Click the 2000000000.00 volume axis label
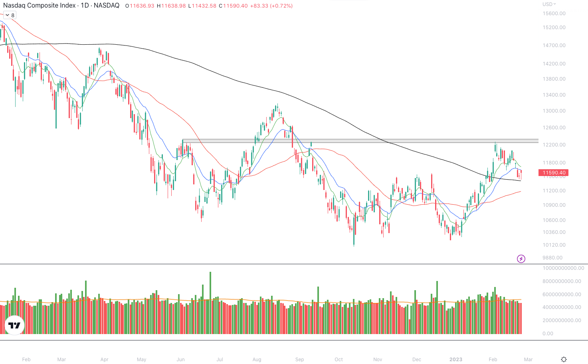Image resolution: width=588 pixels, height=364 pixels. pos(562,320)
